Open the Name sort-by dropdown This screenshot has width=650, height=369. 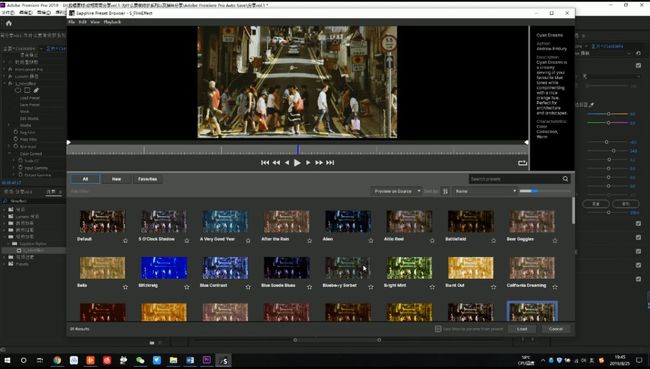(x=485, y=191)
